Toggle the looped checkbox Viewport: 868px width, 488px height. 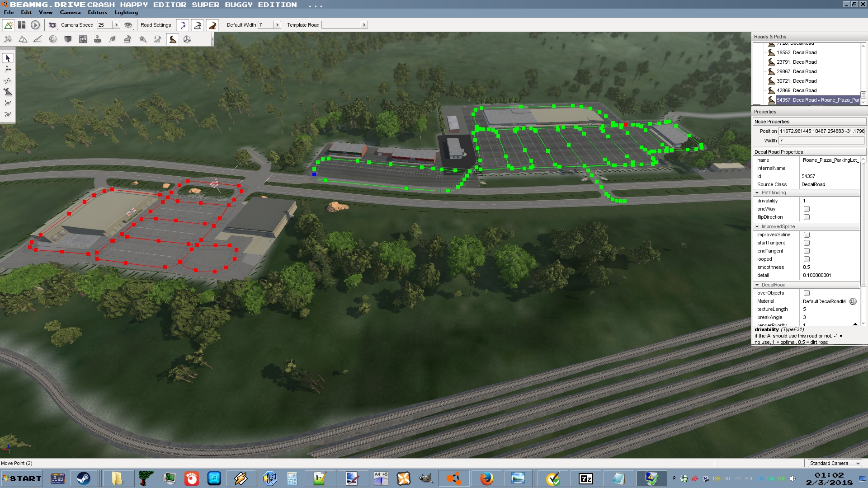[807, 259]
